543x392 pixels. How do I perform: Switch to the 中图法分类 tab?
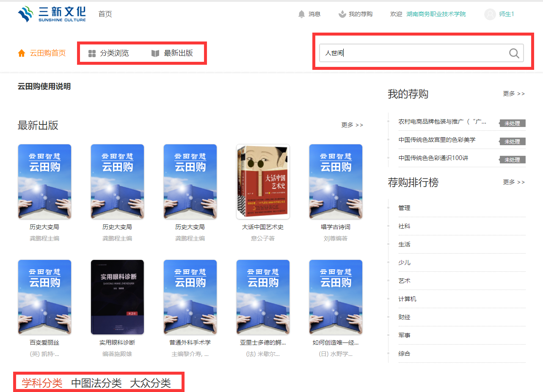[96, 383]
